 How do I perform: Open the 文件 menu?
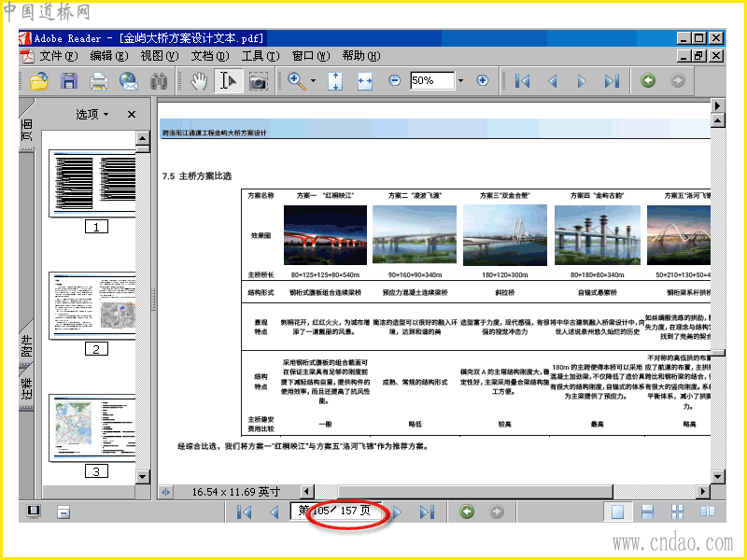pyautogui.click(x=57, y=56)
